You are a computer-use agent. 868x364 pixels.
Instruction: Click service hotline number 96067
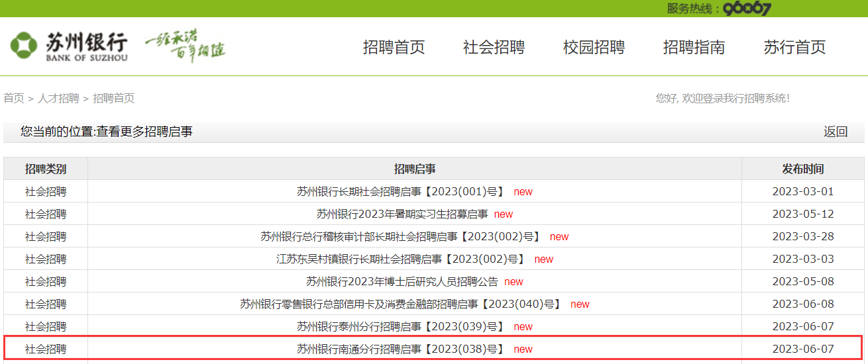coord(747,9)
